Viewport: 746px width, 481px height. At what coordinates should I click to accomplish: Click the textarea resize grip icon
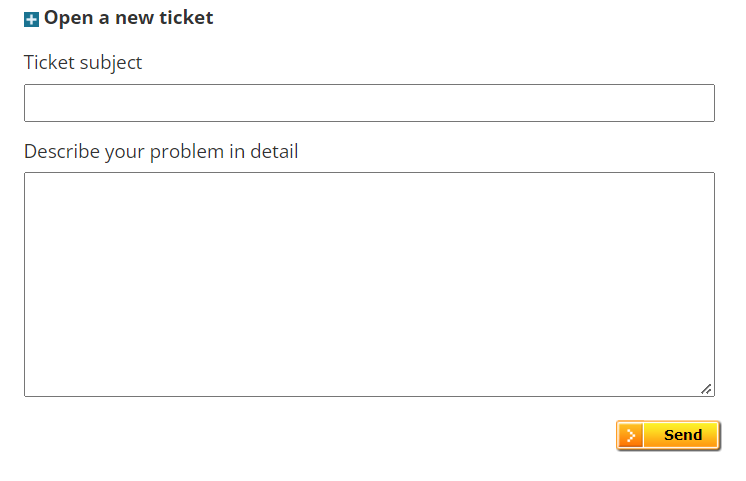pyautogui.click(x=706, y=389)
